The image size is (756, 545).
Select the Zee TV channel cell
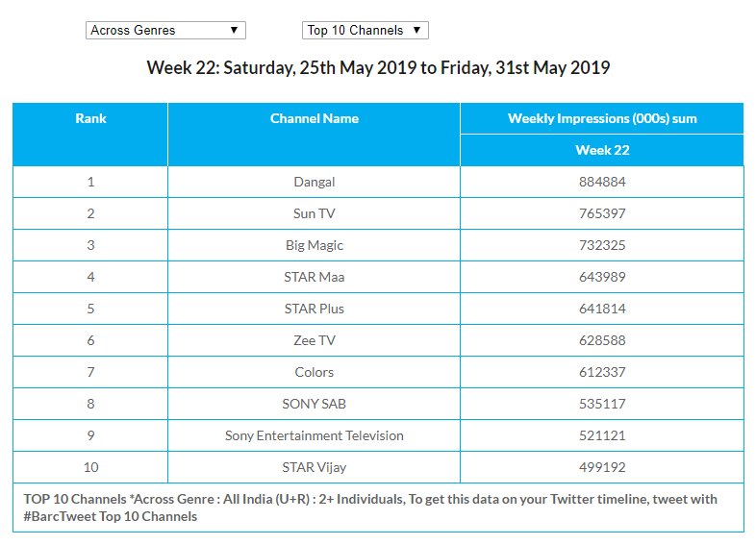(x=315, y=340)
